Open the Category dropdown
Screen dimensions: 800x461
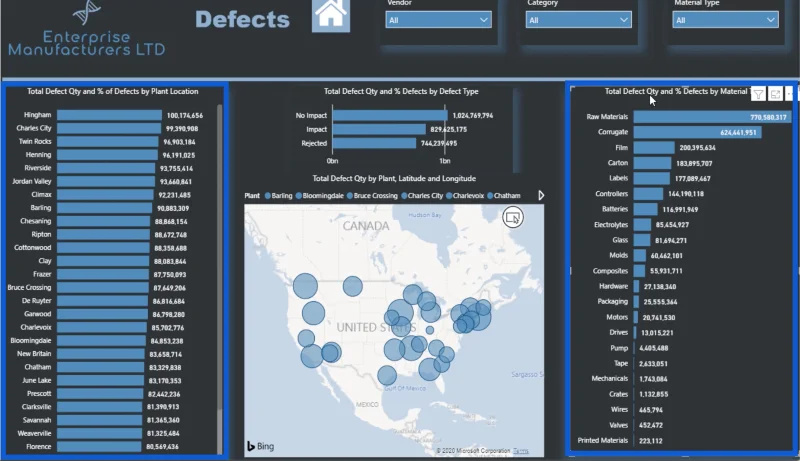pyautogui.click(x=579, y=20)
